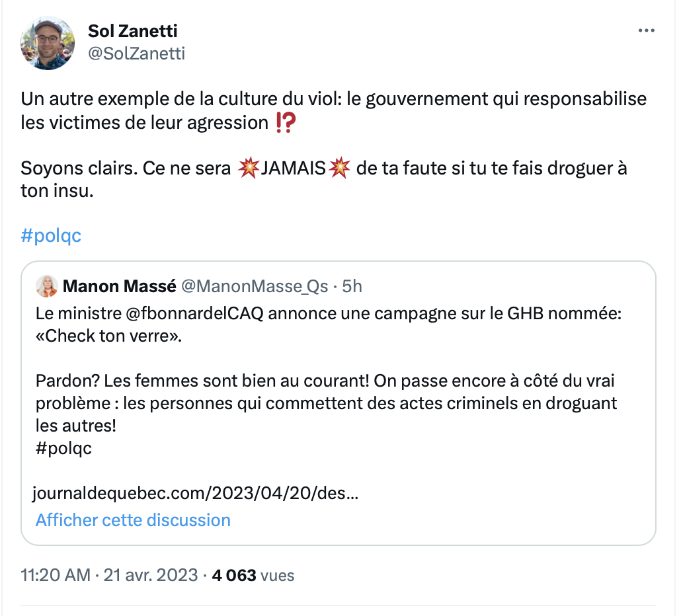
Task: Click the 4 063 vues count
Action: pyautogui.click(x=253, y=575)
